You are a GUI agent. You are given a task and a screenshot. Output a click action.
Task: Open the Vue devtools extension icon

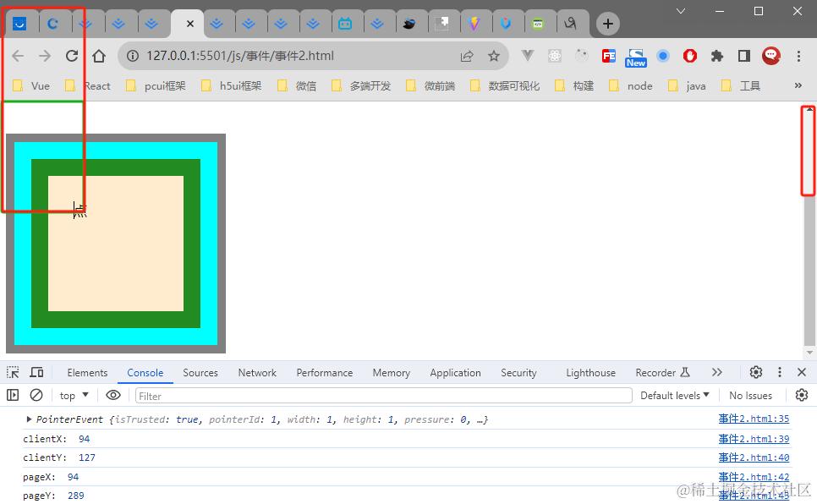tap(527, 56)
